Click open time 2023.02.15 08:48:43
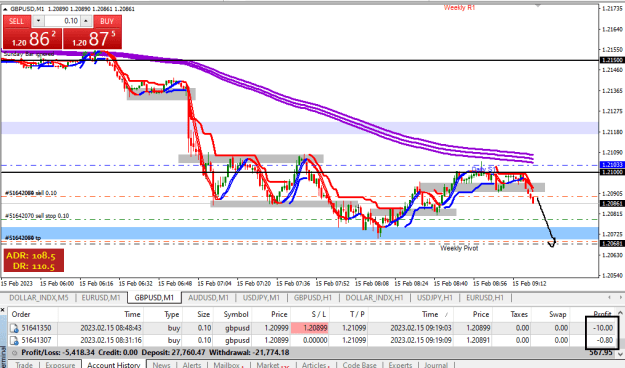This screenshot has height=368, width=625. [x=110, y=328]
